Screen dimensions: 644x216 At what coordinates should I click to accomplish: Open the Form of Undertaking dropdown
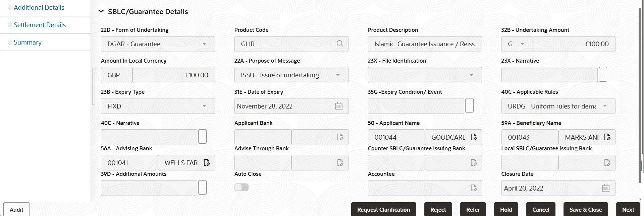pyautogui.click(x=158, y=44)
